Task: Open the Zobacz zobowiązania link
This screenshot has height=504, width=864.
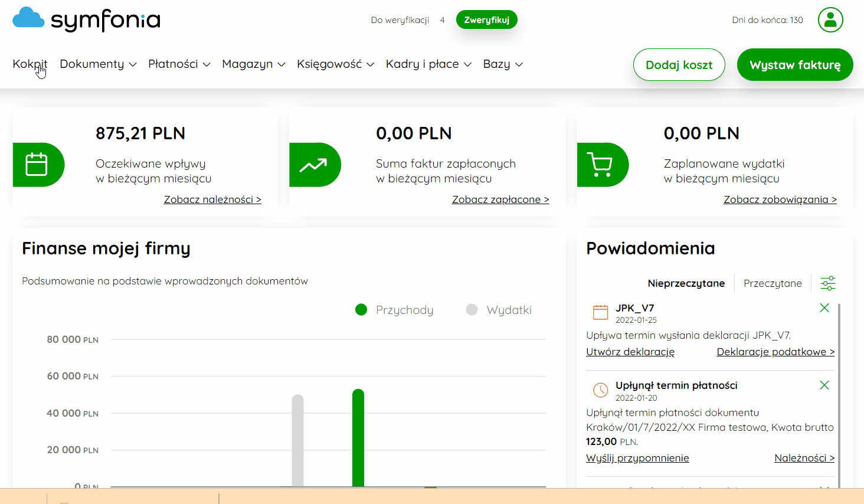Action: coord(780,199)
